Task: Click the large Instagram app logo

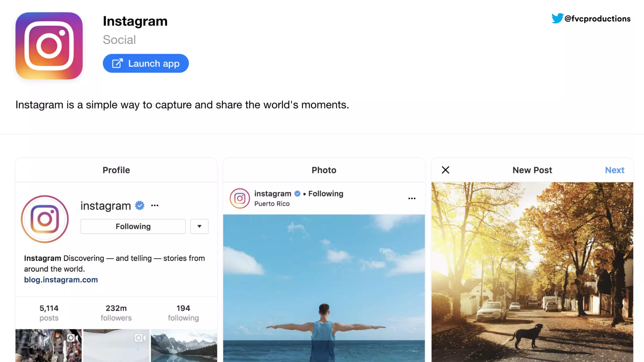Action: point(49,46)
